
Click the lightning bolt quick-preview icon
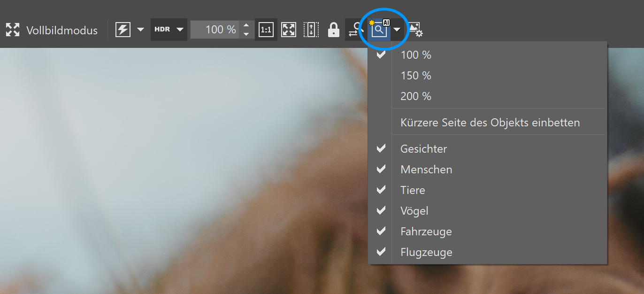pos(123,30)
